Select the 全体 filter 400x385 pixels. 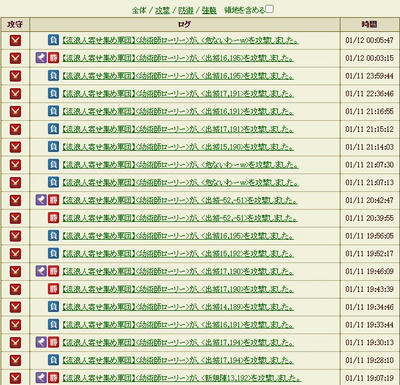139,10
